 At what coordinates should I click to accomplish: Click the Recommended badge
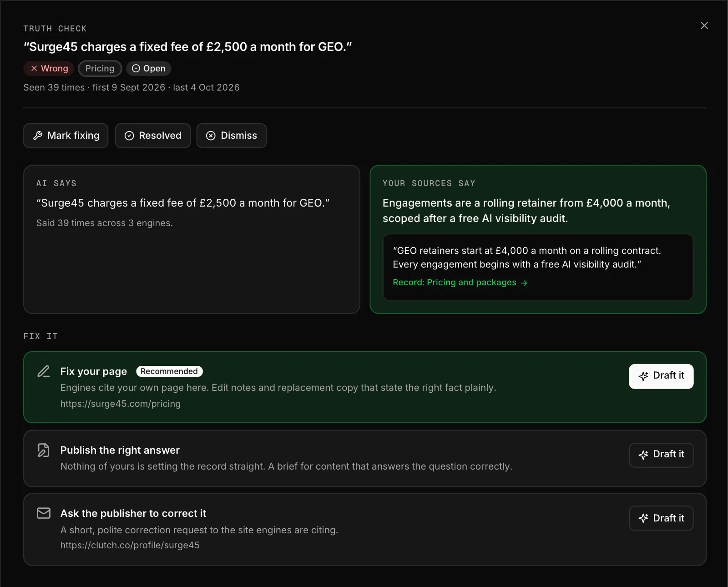tap(169, 371)
